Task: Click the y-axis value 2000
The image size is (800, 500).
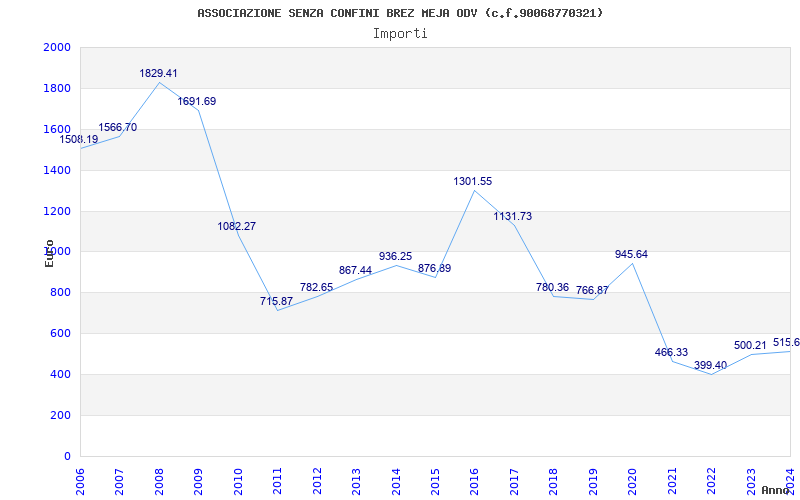Action: [x=57, y=47]
